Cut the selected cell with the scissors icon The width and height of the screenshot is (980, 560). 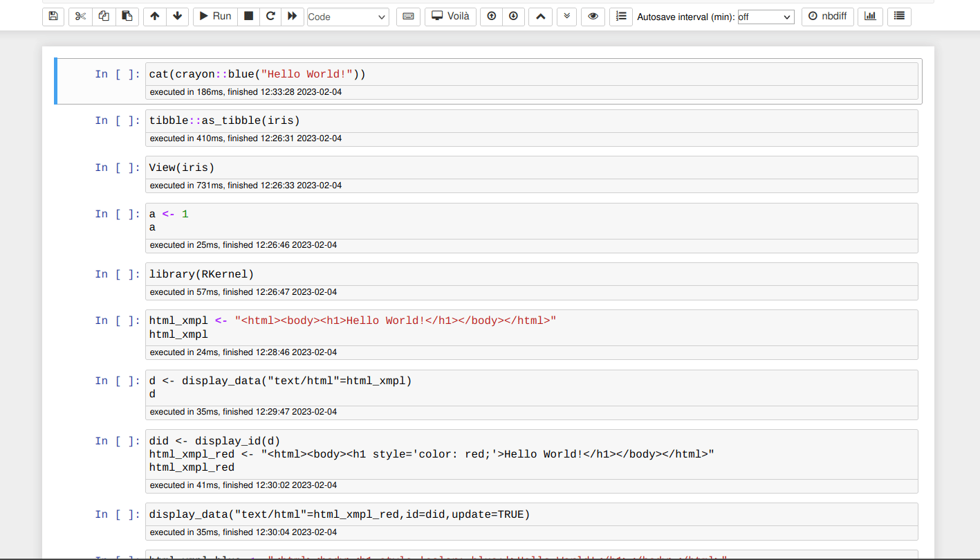[x=80, y=16]
